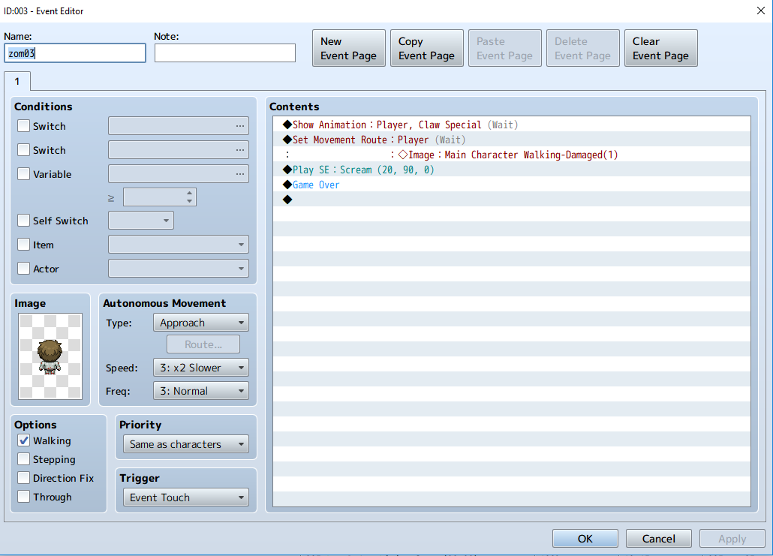Enable the second Switch condition checkbox
The height and width of the screenshot is (556, 773).
click(23, 150)
